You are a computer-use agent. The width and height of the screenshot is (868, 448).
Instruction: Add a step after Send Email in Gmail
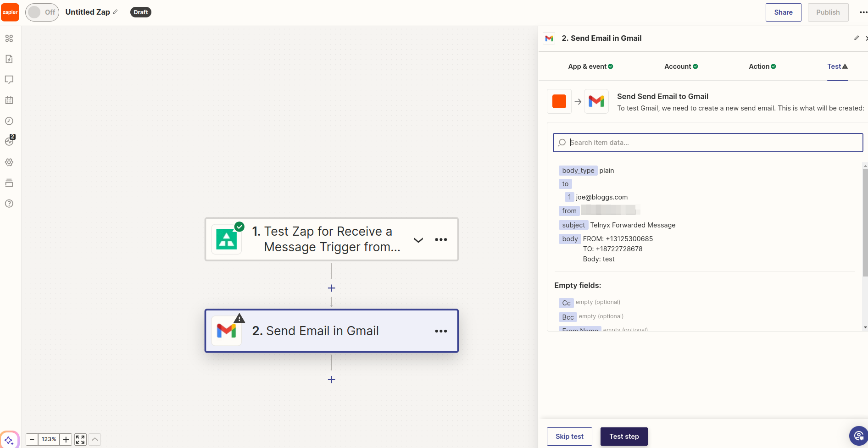[x=331, y=380]
